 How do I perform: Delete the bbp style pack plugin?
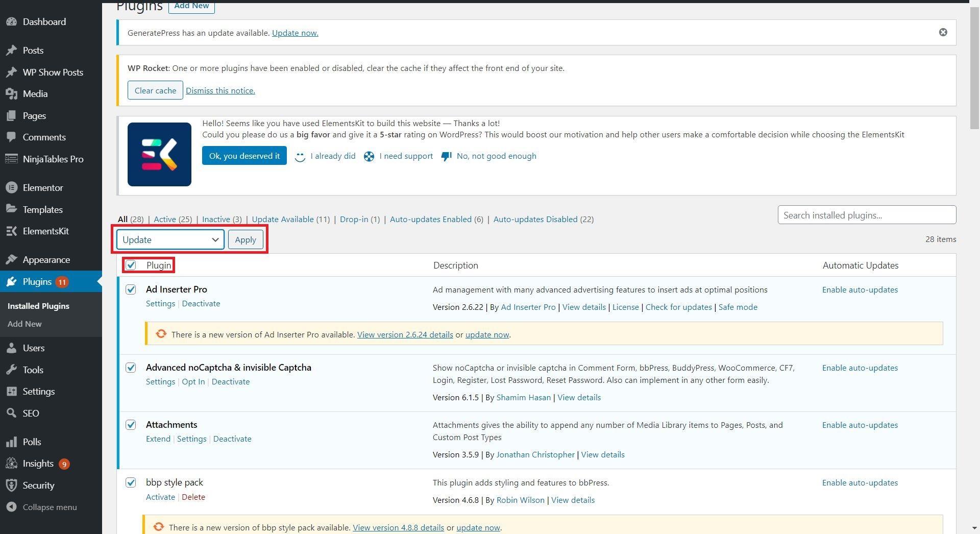(x=193, y=497)
